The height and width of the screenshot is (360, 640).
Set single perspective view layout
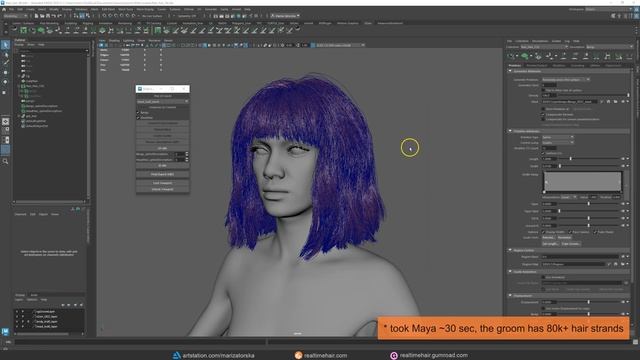click(5, 122)
